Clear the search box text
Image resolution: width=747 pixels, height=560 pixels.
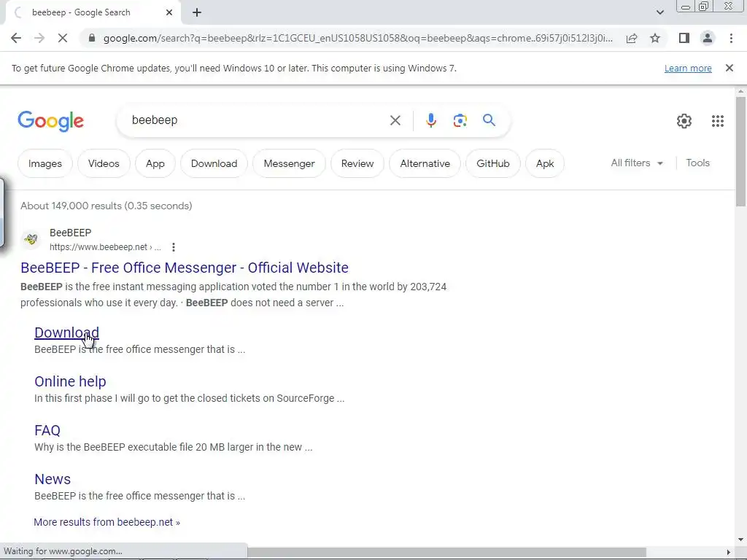coord(395,120)
